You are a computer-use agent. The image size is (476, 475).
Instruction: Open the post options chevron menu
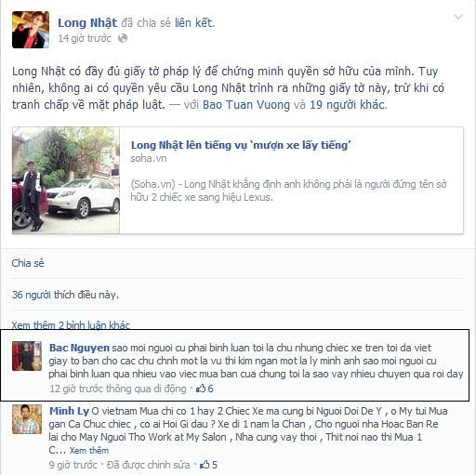coord(458,18)
